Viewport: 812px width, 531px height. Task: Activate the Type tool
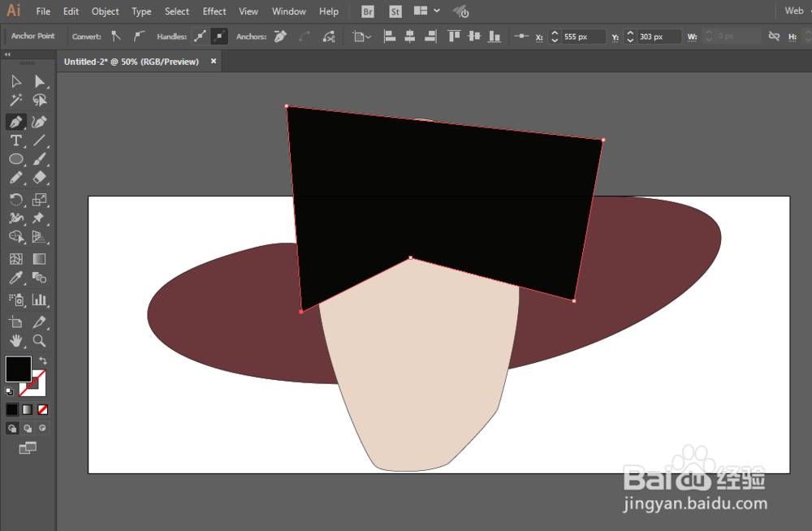click(15, 140)
